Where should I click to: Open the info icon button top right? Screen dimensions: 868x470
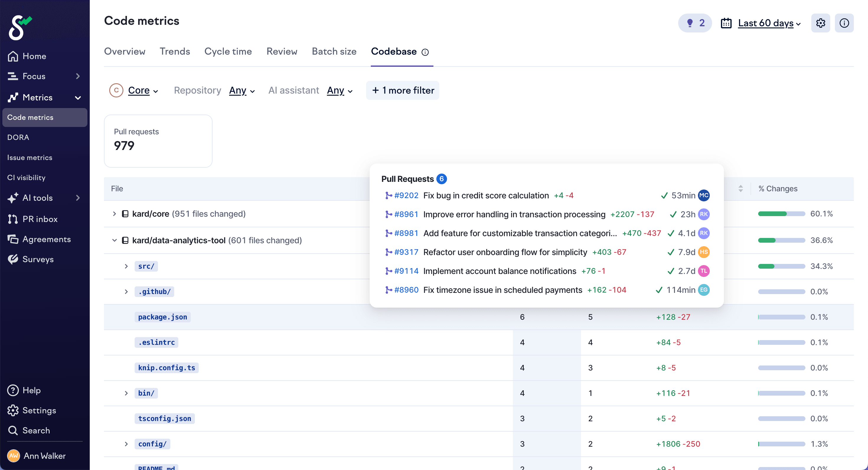844,23
